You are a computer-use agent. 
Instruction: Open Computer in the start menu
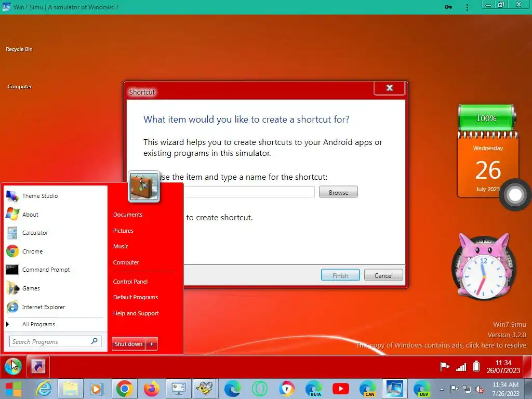point(126,262)
